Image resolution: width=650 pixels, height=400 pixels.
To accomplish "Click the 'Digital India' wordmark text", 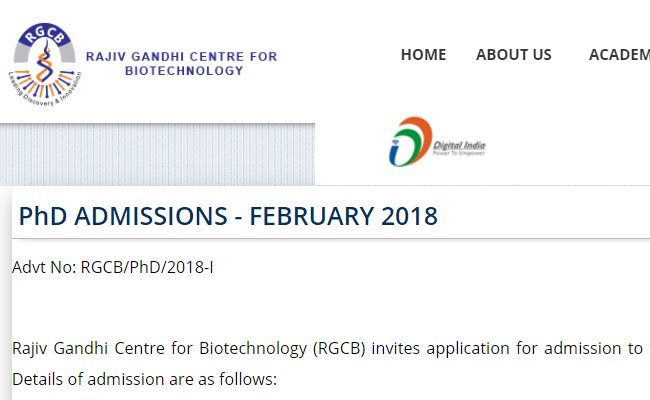I will coord(460,145).
